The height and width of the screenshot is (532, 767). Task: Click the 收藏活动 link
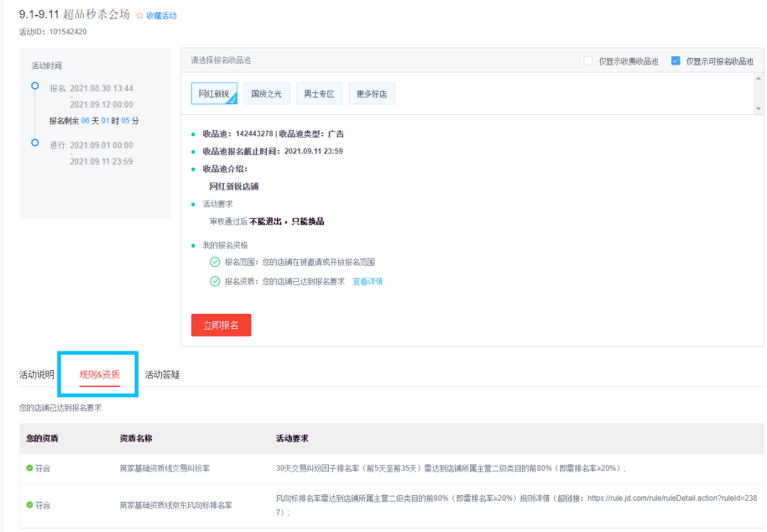161,16
